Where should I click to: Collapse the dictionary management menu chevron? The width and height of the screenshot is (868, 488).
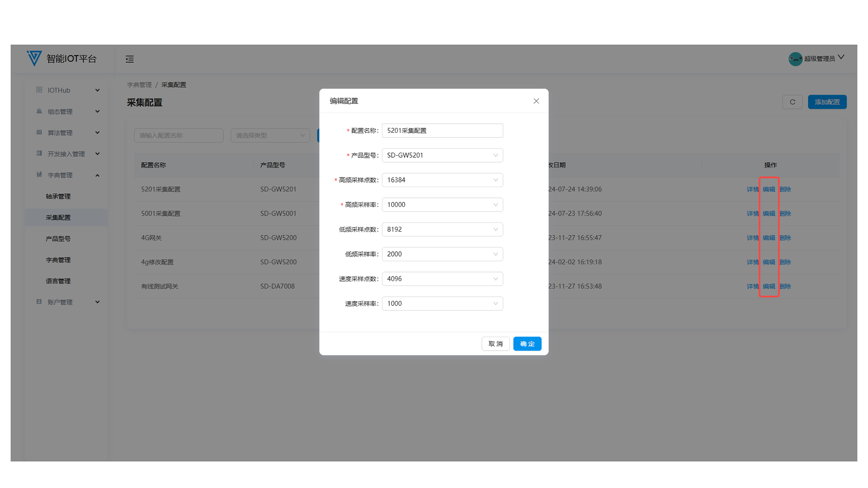pyautogui.click(x=97, y=175)
